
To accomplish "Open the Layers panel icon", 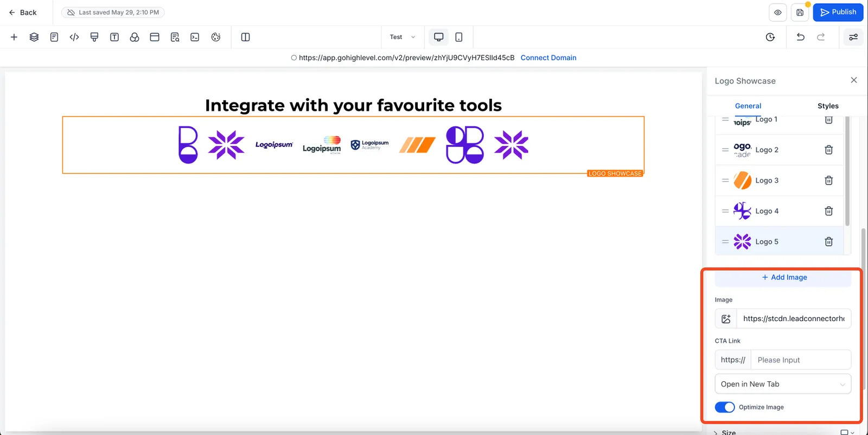I will pos(34,37).
